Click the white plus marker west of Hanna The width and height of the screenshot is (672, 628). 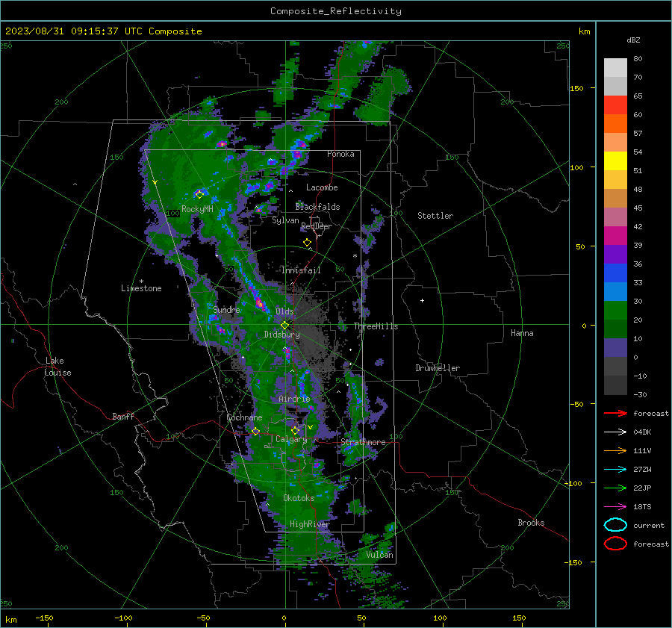(422, 300)
